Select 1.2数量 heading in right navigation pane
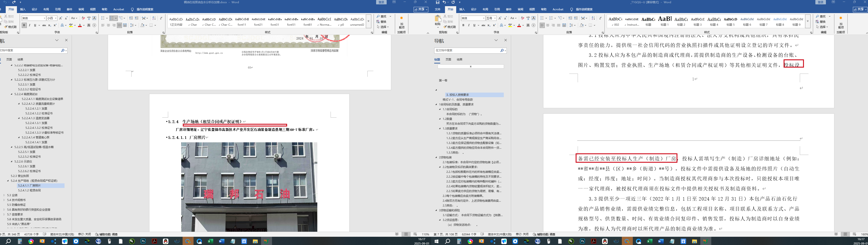The height and width of the screenshot is (245, 868). pos(447,119)
